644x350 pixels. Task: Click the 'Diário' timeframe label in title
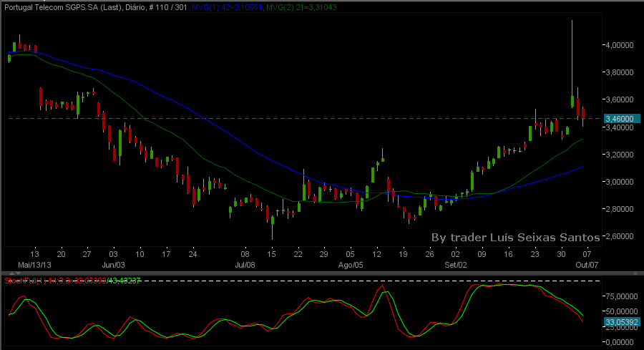[135, 7]
